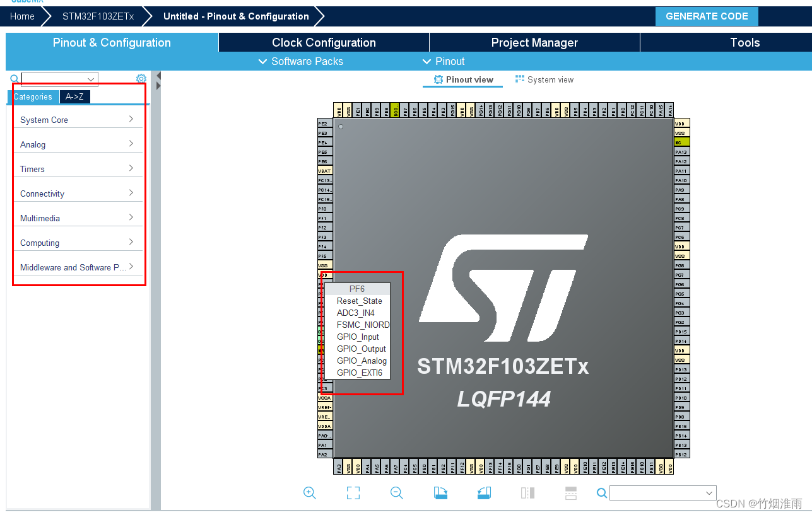Select the BOOT0 pin on the chip
The image size is (812, 515).
coord(395,110)
